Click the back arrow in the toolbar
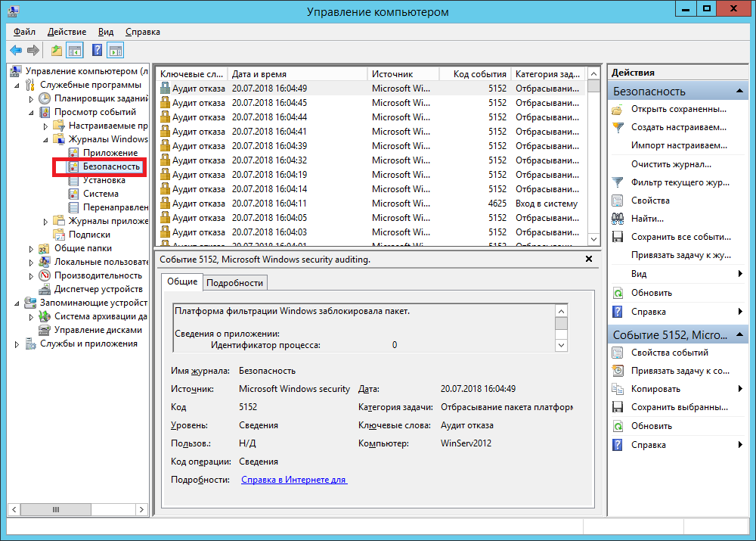The height and width of the screenshot is (541, 756). click(15, 51)
